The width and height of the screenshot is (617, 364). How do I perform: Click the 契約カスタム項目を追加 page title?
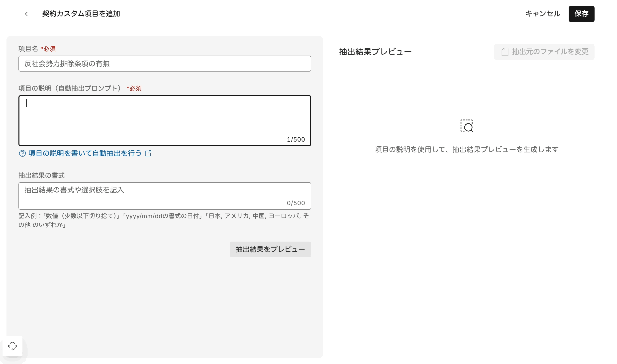pyautogui.click(x=81, y=14)
